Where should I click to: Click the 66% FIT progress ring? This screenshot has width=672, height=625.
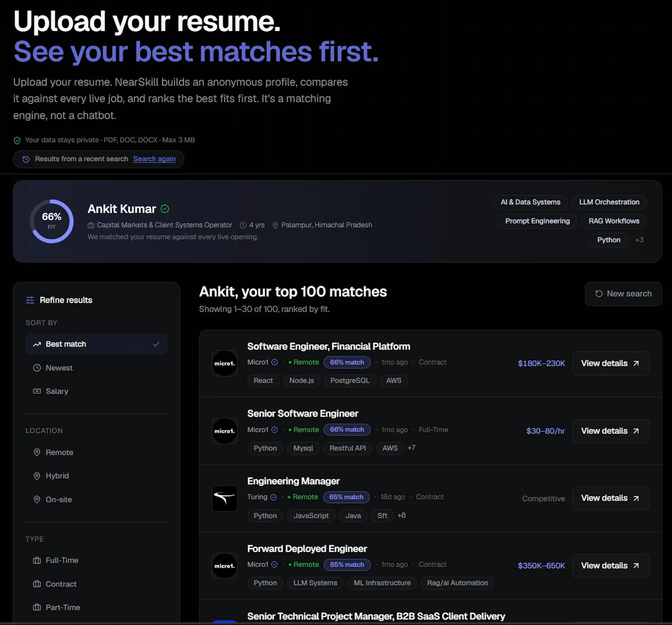(52, 221)
